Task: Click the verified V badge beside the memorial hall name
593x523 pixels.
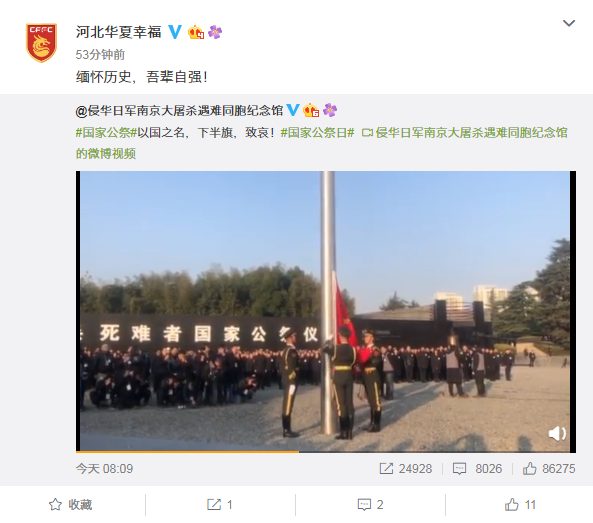Action: (x=292, y=110)
